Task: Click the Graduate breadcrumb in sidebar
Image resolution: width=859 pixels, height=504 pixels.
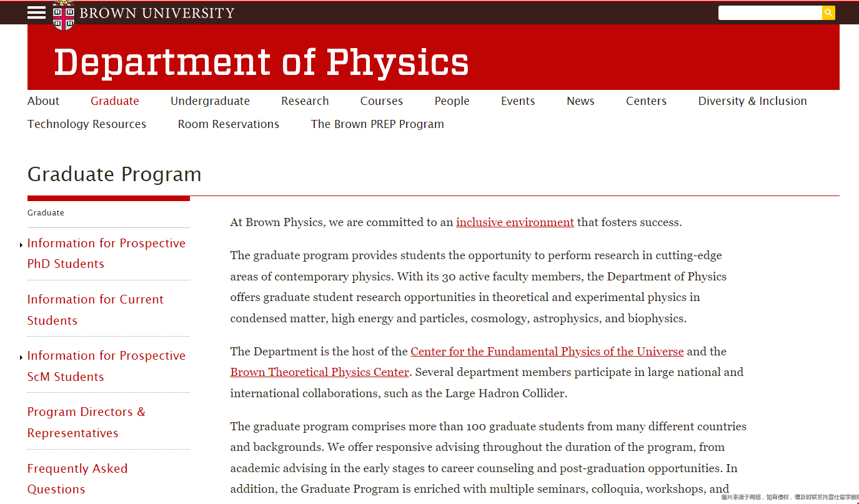Action: 46,213
